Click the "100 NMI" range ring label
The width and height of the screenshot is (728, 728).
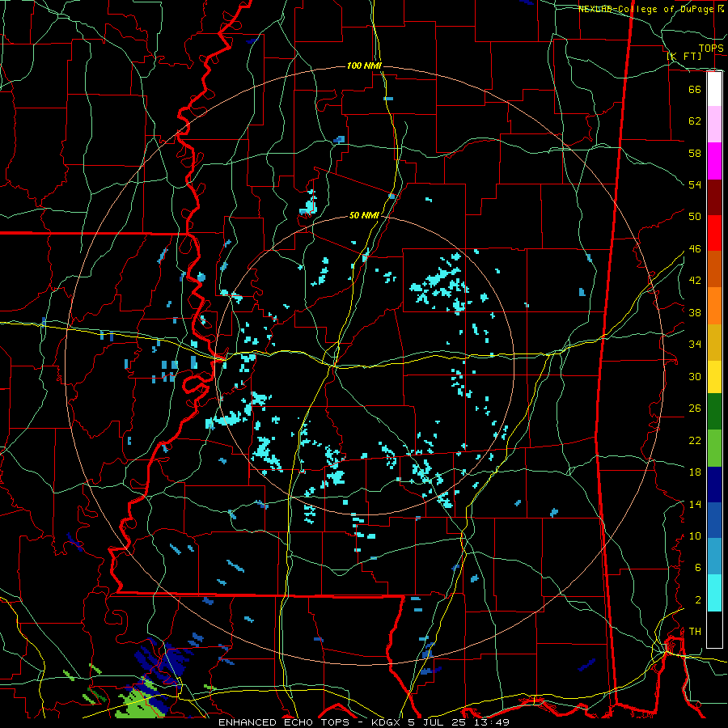point(364,66)
